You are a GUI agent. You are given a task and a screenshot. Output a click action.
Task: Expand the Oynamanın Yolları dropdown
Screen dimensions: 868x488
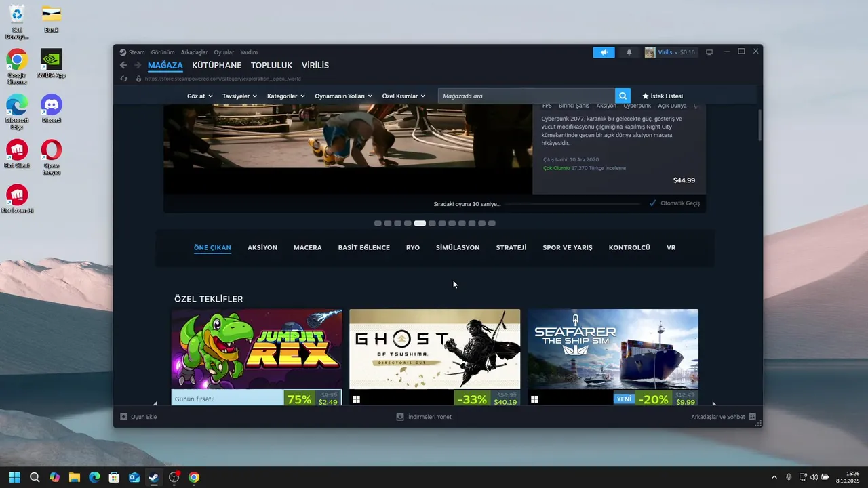point(344,96)
